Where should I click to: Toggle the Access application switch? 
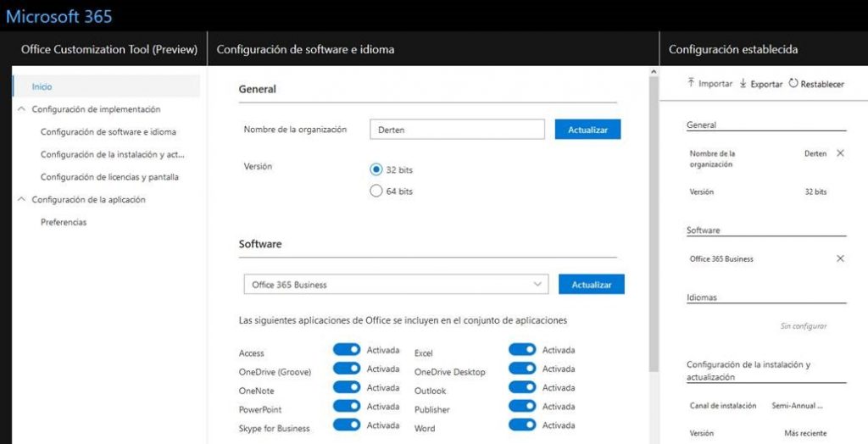[347, 350]
